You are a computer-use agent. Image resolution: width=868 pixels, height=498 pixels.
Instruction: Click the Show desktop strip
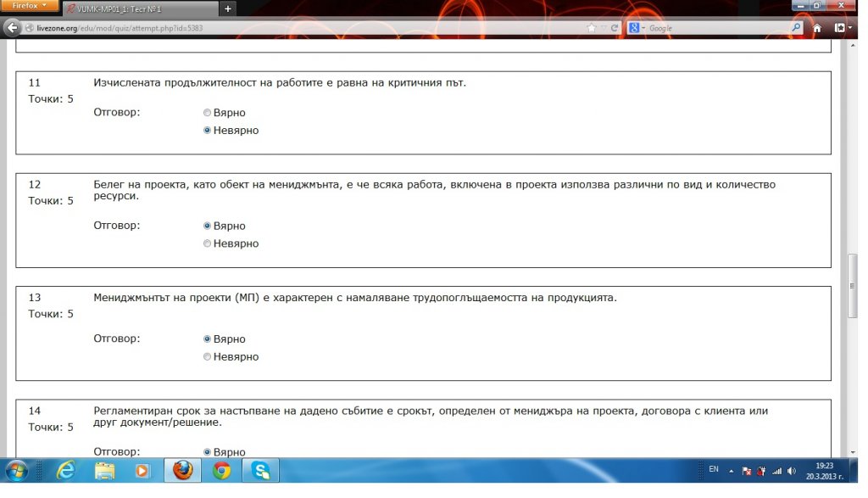(854, 471)
